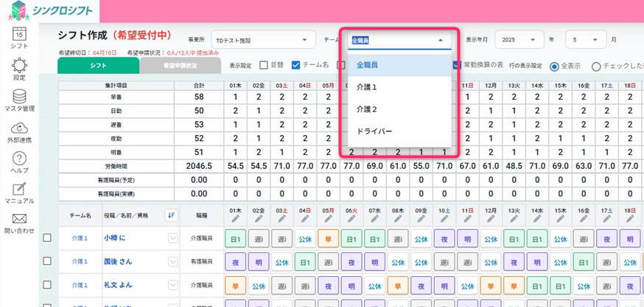Open the 事業所 TDテスト施設 dropdown

263,40
